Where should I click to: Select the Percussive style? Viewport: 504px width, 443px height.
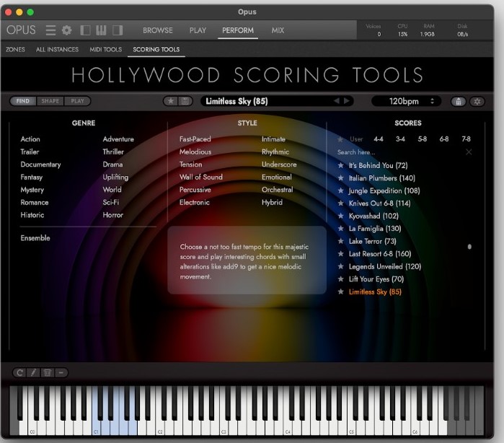pos(195,190)
